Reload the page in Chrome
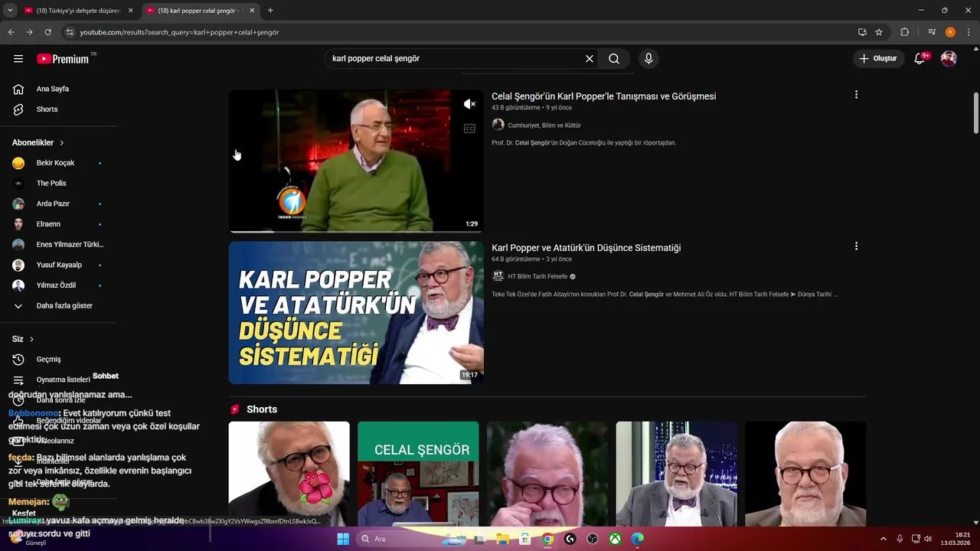 pyautogui.click(x=47, y=32)
